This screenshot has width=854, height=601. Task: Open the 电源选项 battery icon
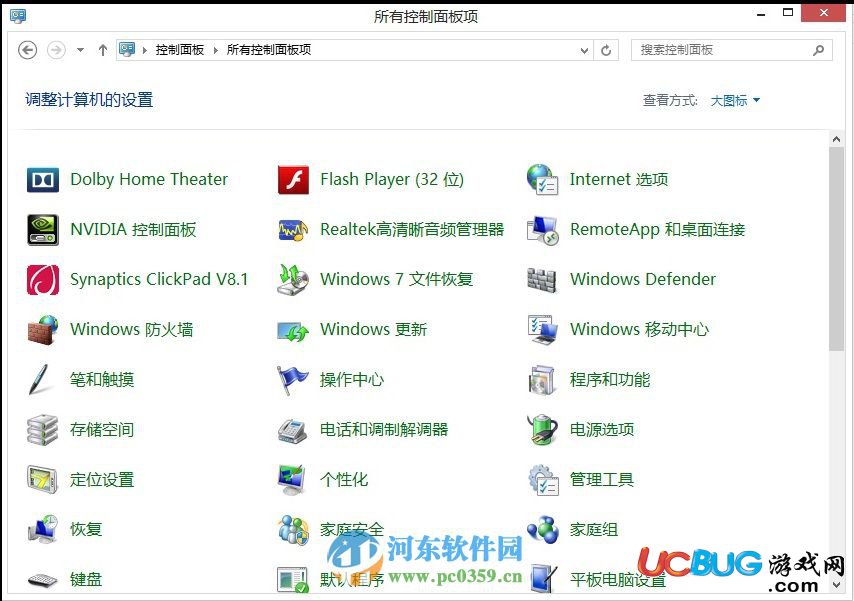click(542, 430)
